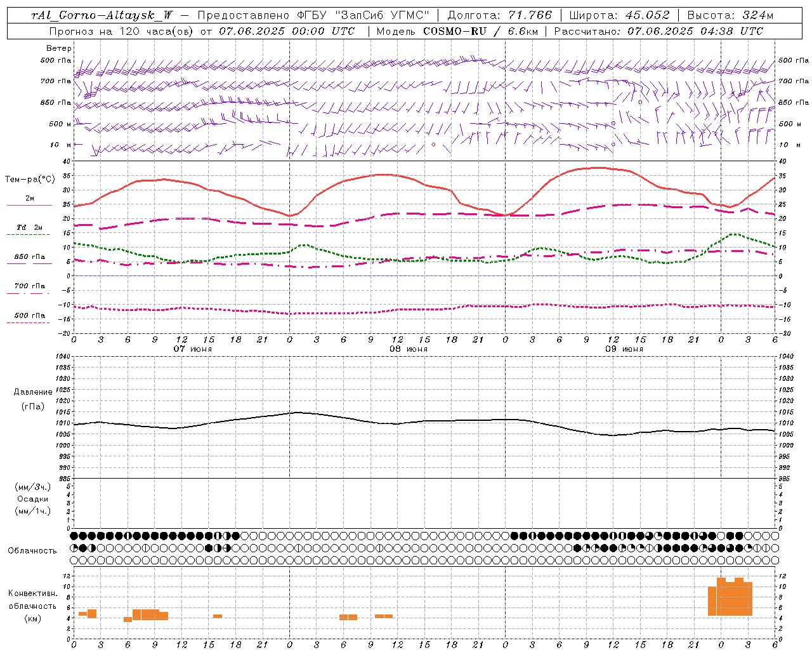Click the Долгота: 71.766 value
This screenshot has width=812, height=650.
[500, 15]
